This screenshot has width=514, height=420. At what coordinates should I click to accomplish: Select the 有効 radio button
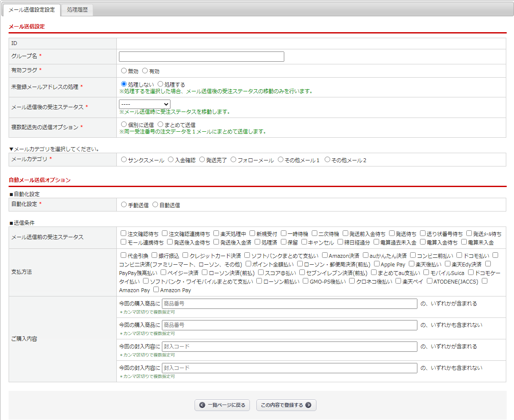[145, 71]
